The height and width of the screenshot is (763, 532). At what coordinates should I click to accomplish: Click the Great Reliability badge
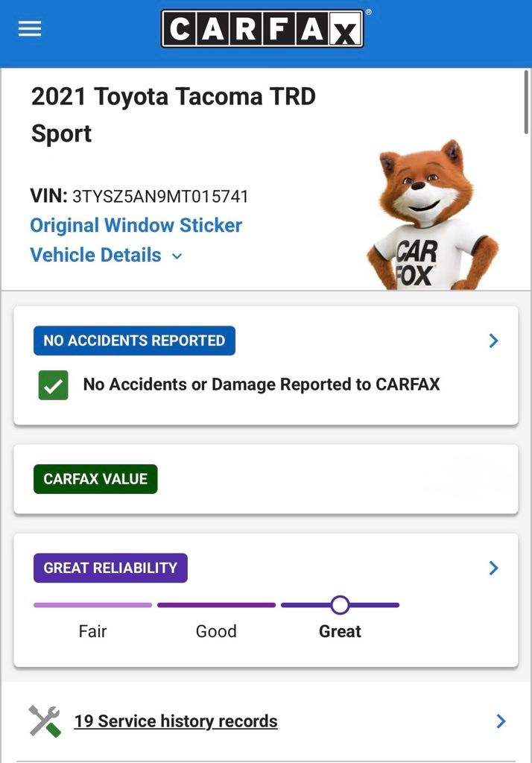point(110,568)
